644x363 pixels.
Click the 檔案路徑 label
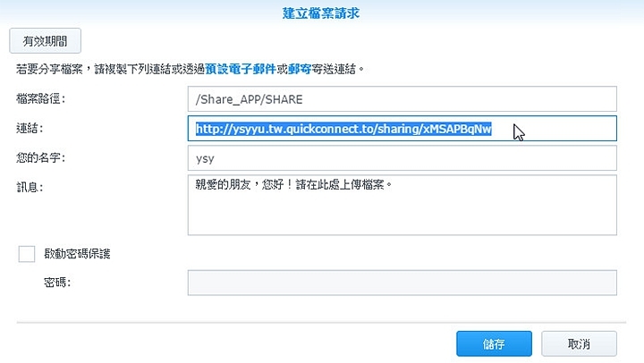point(40,99)
